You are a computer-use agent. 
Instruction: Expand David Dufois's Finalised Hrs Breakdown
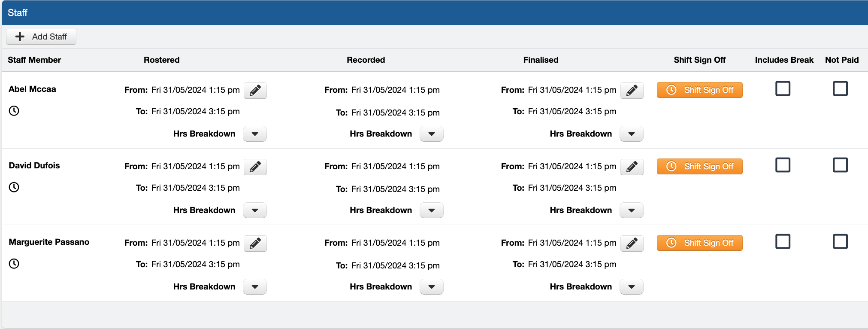pyautogui.click(x=632, y=210)
